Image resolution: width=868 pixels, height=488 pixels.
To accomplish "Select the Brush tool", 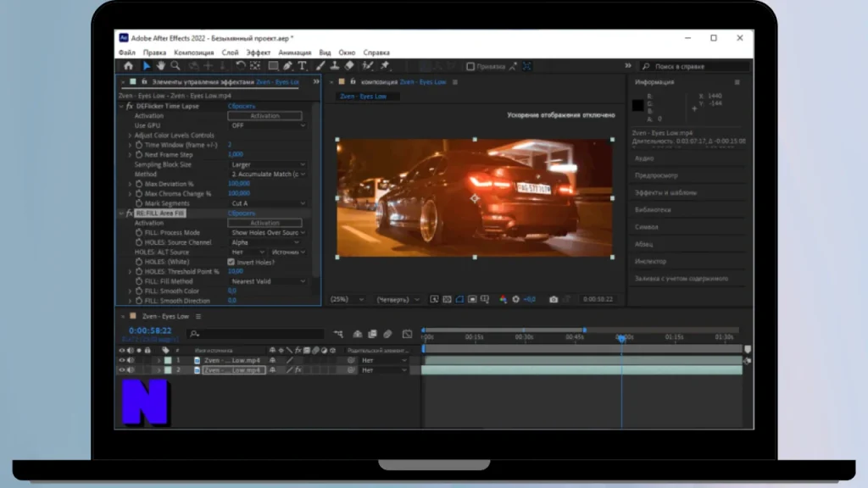I will (320, 66).
